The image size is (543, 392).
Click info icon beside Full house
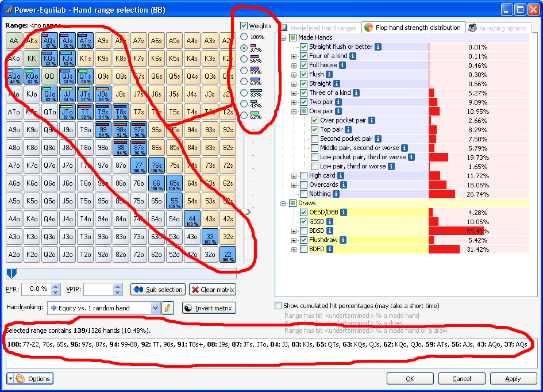tap(342, 65)
